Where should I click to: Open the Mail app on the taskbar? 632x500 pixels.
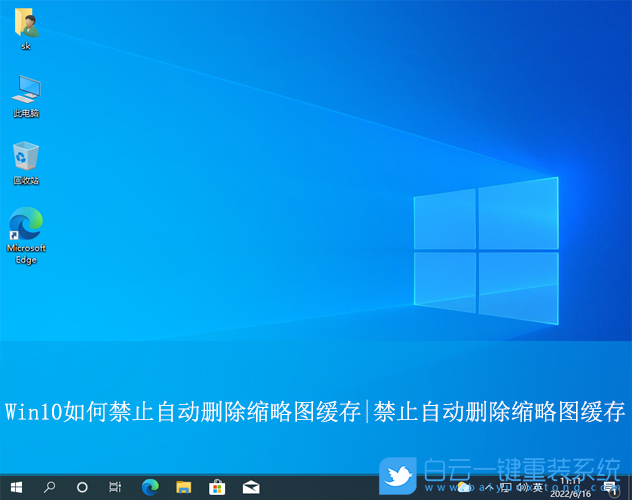pos(251,488)
